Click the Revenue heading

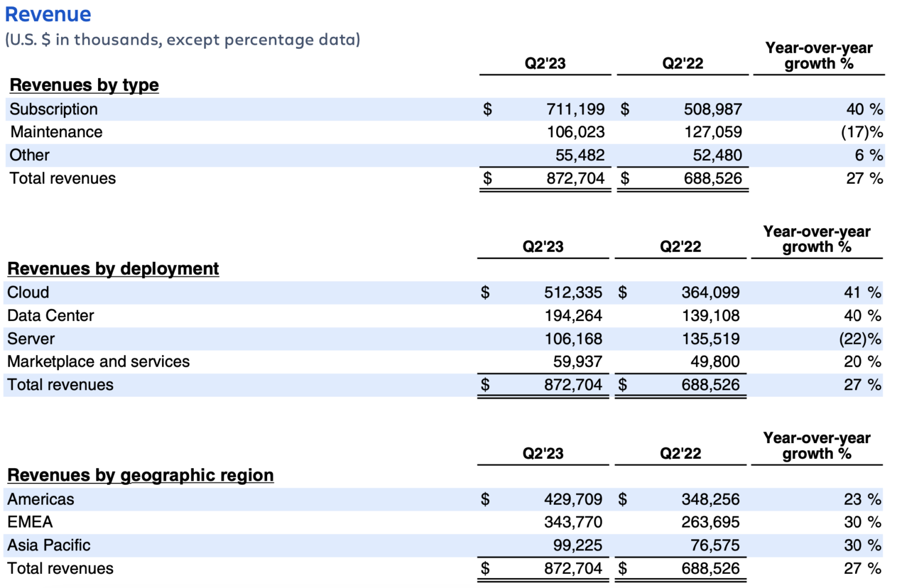pos(47,14)
